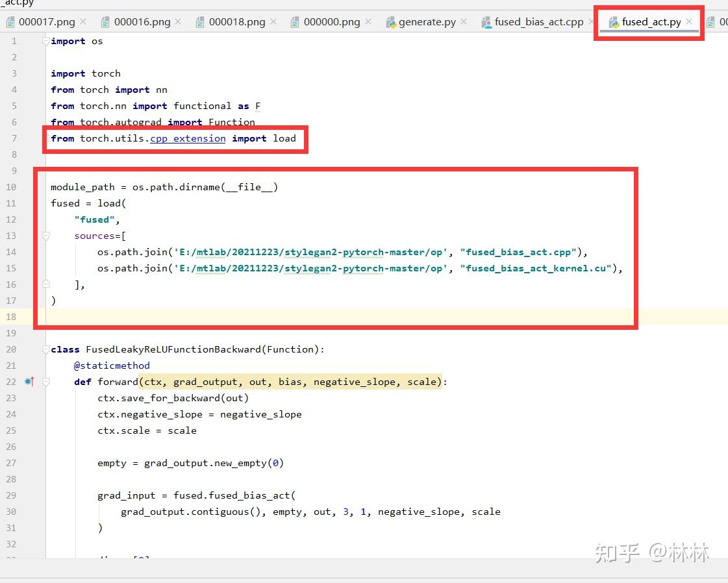Collapse the FusedLeakyReLUFunctionBackward class fold marker
728x583 pixels.
coord(44,349)
